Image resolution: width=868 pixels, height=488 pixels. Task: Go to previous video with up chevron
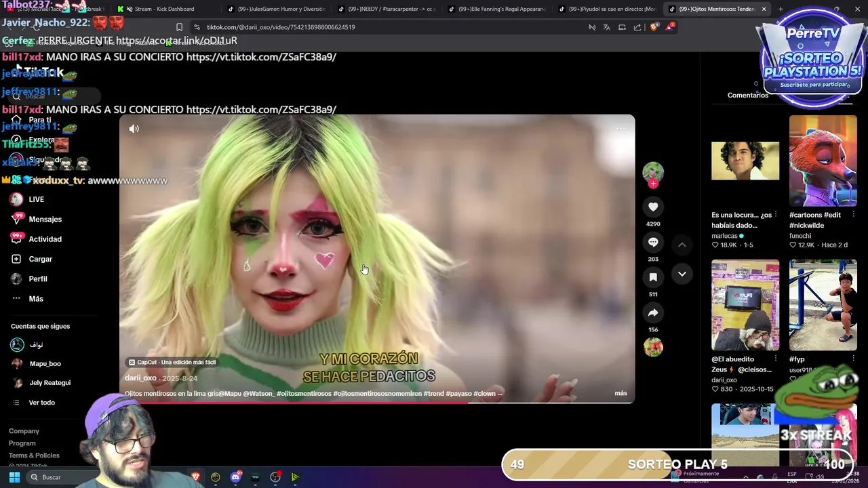pos(682,245)
